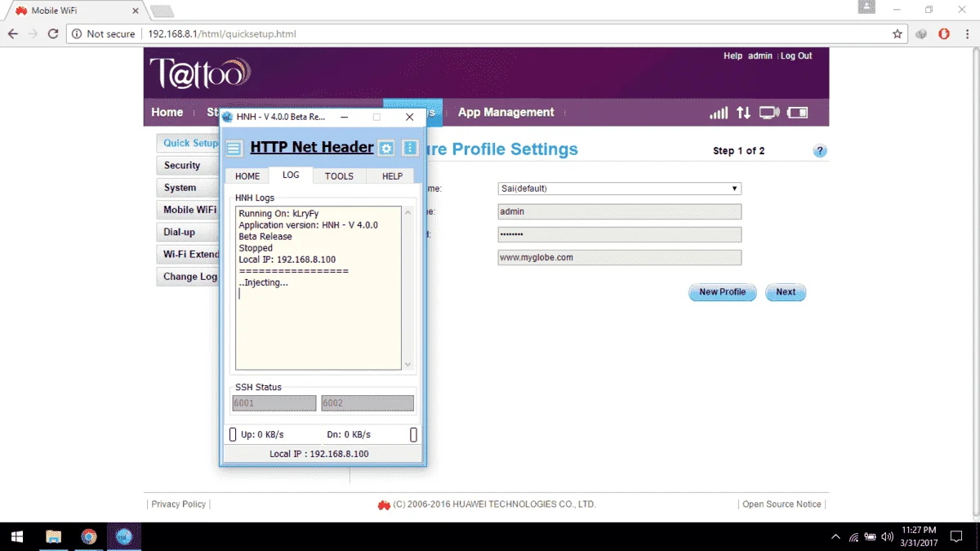Switch to Chrome in the taskbar
Viewport: 980px width, 551px height.
(89, 537)
